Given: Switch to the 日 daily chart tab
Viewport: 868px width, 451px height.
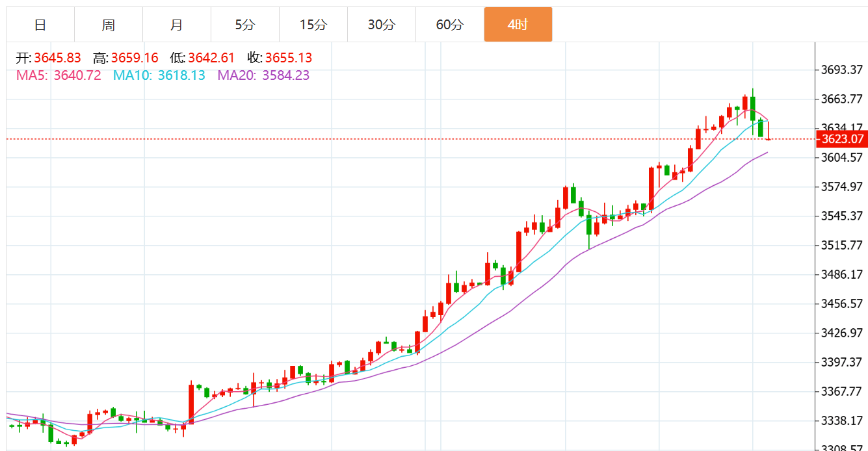Looking at the screenshot, I should [x=40, y=25].
